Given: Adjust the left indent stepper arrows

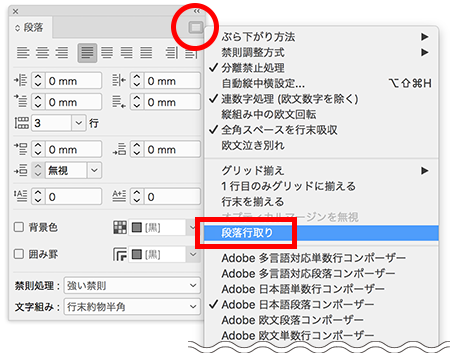Looking at the screenshot, I should click(x=38, y=81).
